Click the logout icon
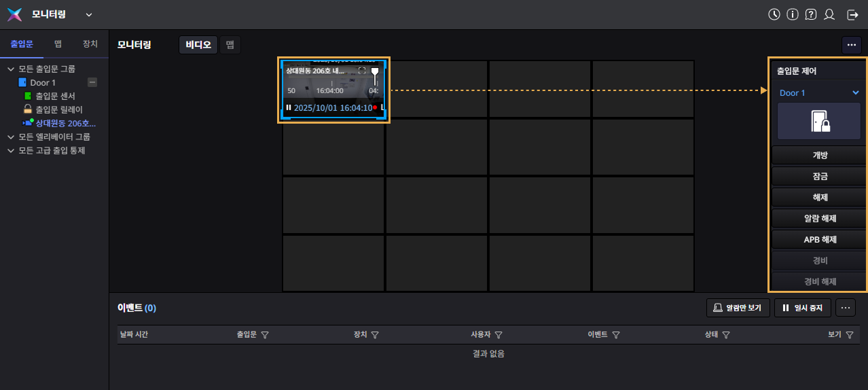 pos(852,14)
